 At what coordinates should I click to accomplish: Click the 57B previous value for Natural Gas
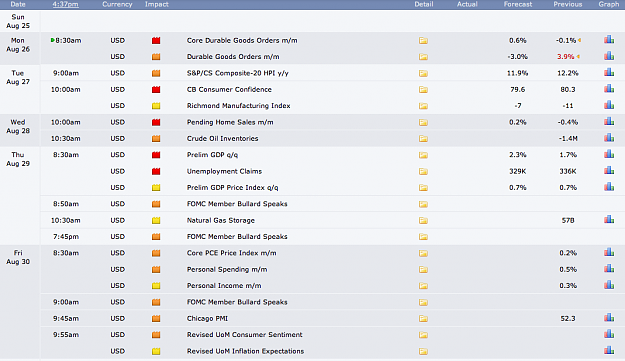pyautogui.click(x=568, y=220)
